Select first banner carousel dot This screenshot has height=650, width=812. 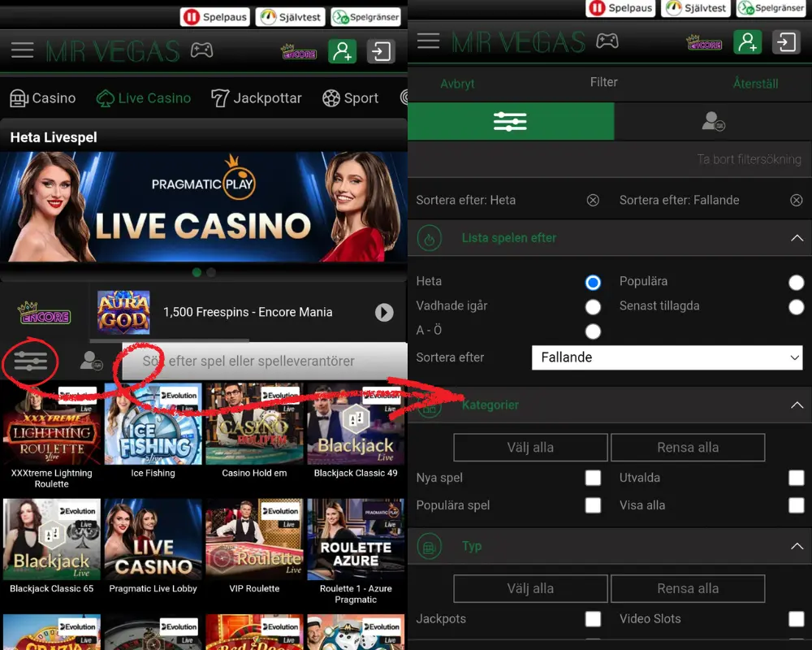pyautogui.click(x=197, y=272)
